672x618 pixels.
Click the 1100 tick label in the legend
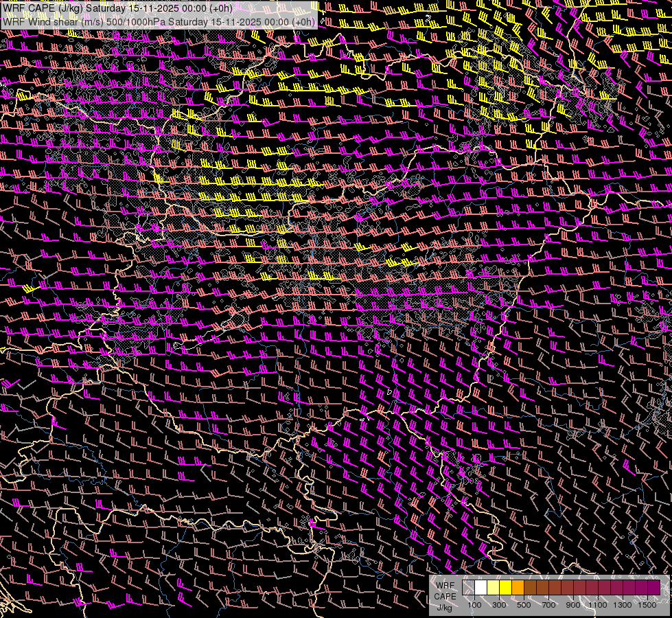tap(598, 606)
